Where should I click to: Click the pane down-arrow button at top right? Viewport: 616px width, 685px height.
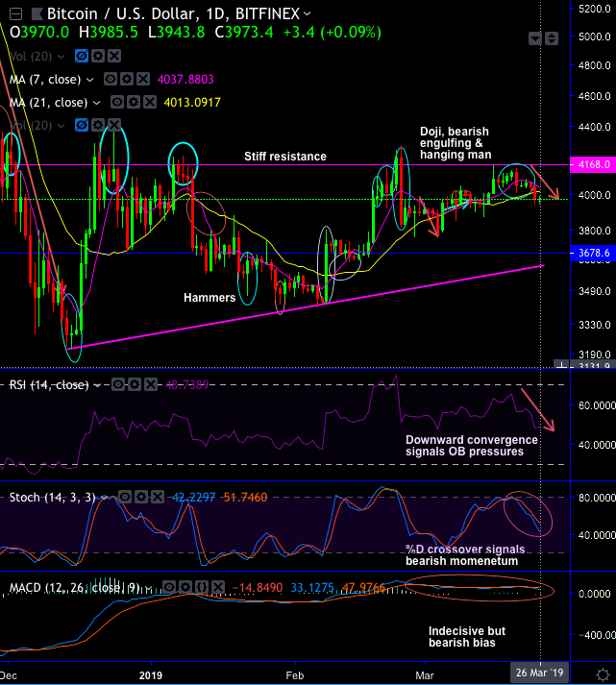[535, 38]
